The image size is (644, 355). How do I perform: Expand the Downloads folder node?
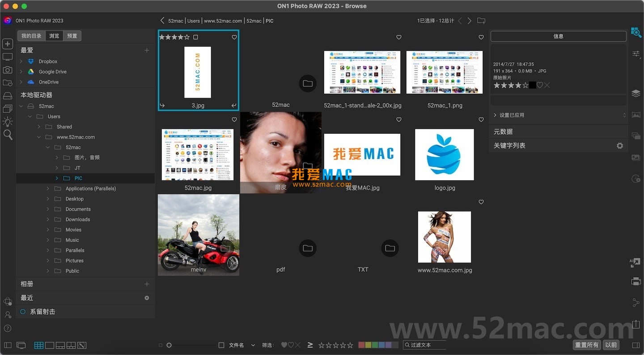48,219
